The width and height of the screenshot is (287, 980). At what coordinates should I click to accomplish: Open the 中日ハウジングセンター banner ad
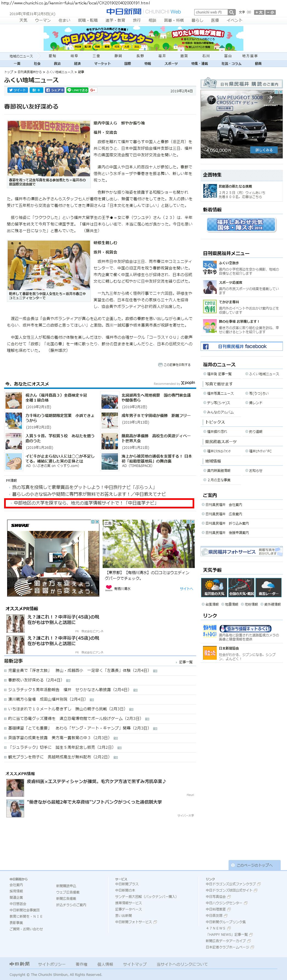pos(143,38)
